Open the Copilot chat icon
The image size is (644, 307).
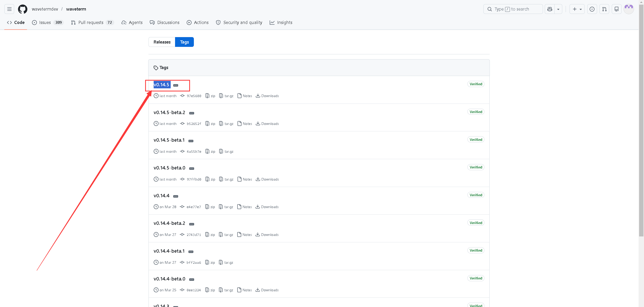tap(550, 9)
